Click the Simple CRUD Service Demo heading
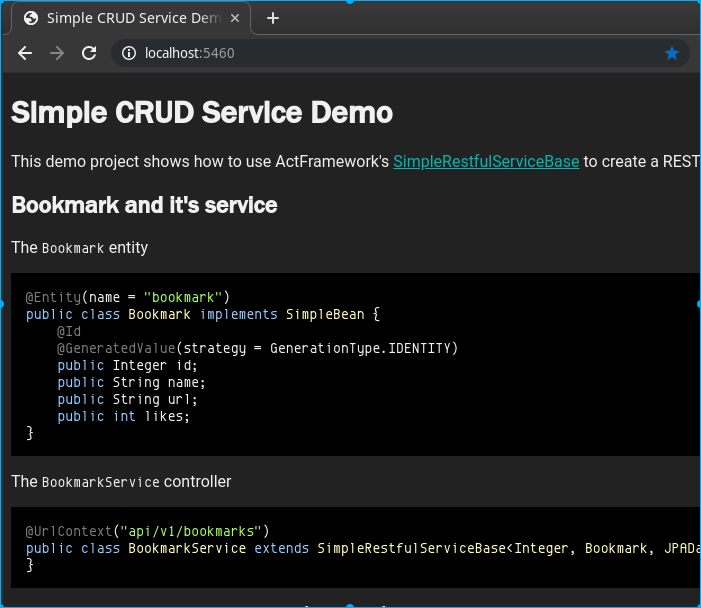The image size is (701, 608). 201,113
